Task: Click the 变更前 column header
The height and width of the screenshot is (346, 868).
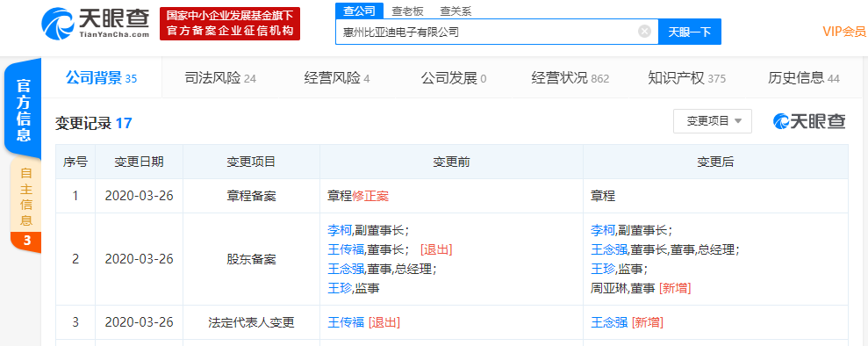Action: click(451, 162)
